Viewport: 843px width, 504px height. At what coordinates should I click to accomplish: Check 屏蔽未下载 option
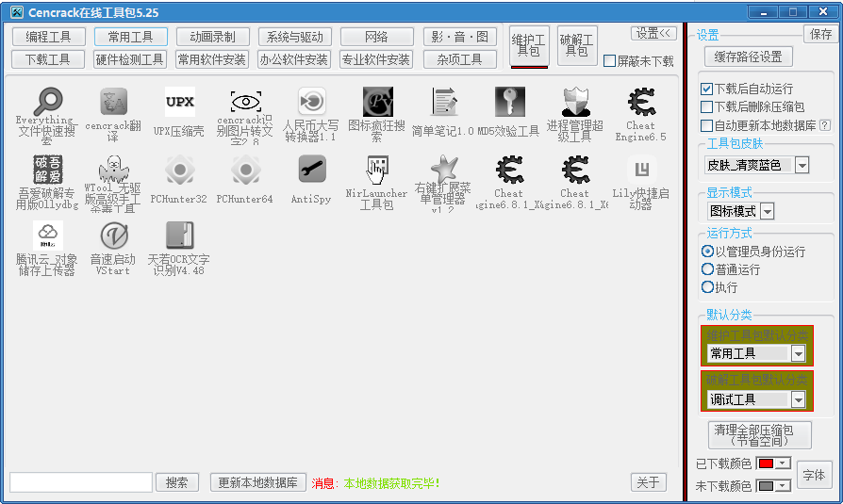pyautogui.click(x=609, y=60)
